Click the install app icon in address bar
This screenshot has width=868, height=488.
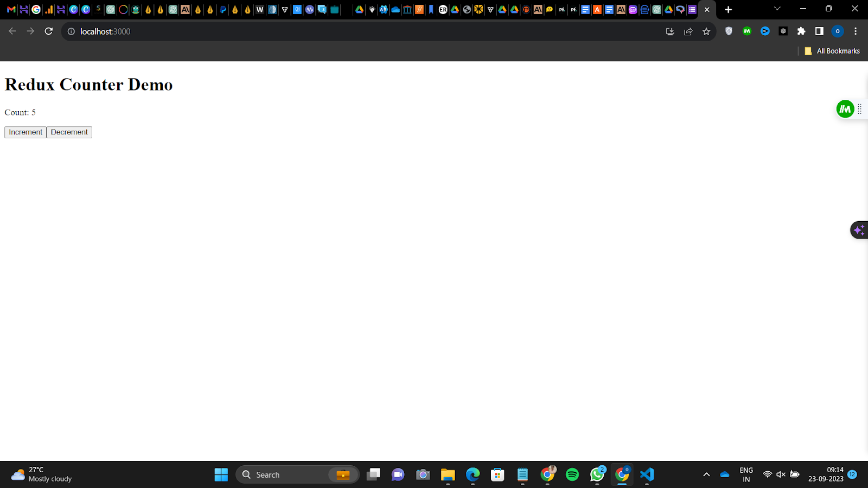(670, 31)
